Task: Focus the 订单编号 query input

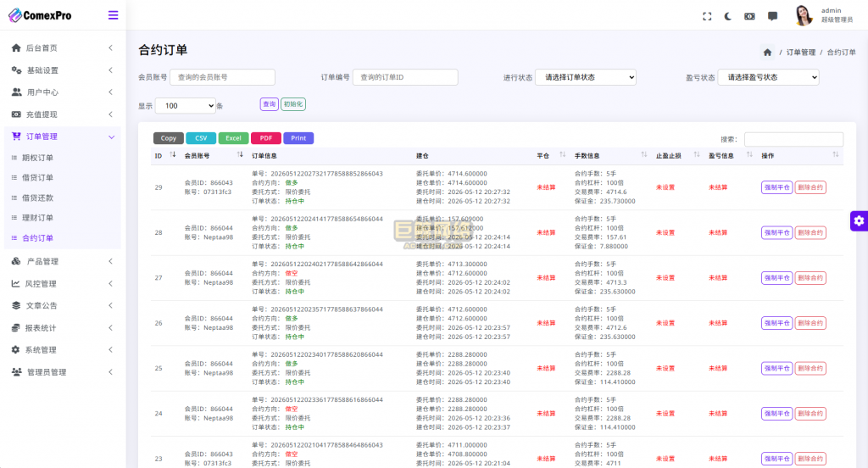Action: 405,77
